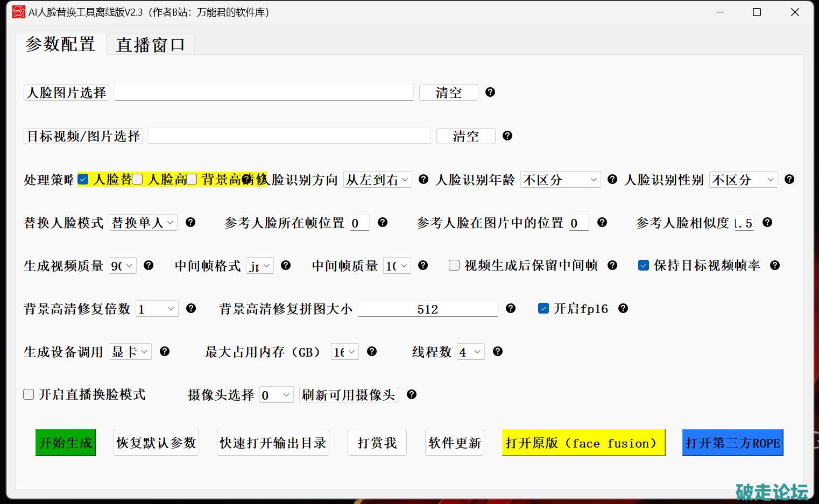Click yellow 打开原版 (face fusion) button
Screen dimensions: 819x504
(583, 443)
